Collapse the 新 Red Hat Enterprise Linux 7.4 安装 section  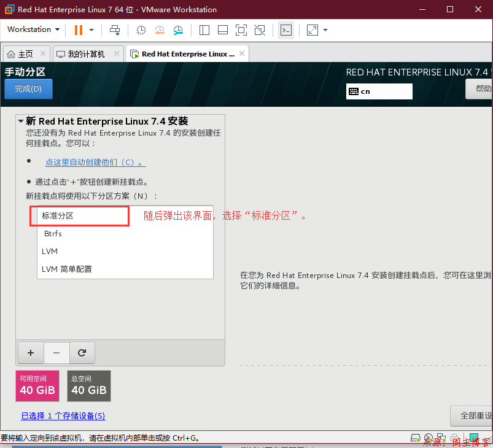[21, 121]
